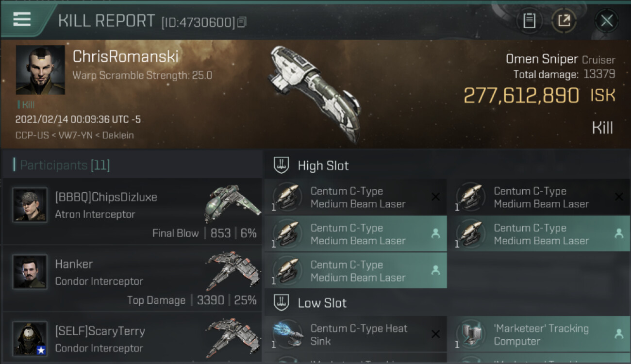Select 'Marketeer' Tracking Computer icon

(470, 335)
